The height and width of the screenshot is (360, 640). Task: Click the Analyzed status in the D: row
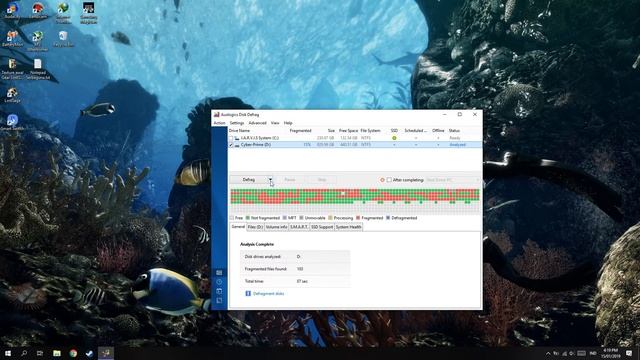pos(457,145)
